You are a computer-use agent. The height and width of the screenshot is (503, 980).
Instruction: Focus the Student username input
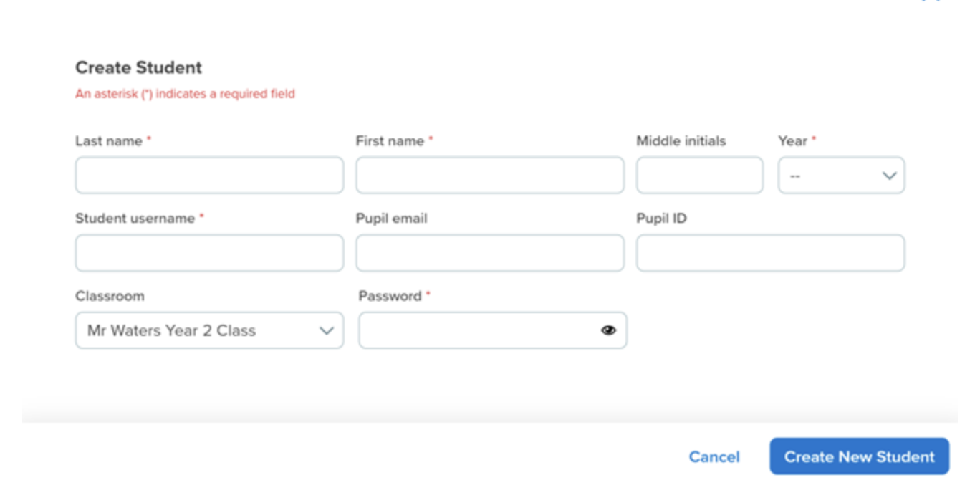[x=209, y=253]
